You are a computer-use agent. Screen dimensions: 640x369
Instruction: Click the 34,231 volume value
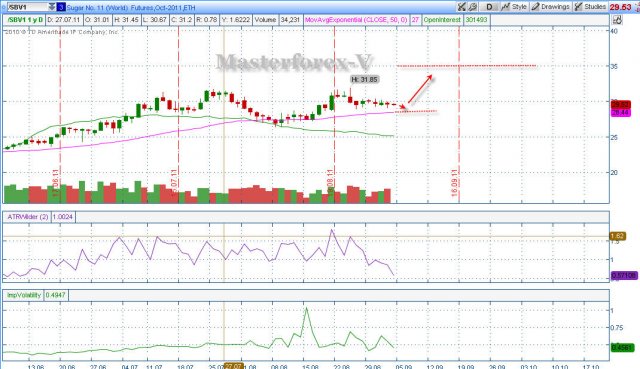(x=291, y=20)
